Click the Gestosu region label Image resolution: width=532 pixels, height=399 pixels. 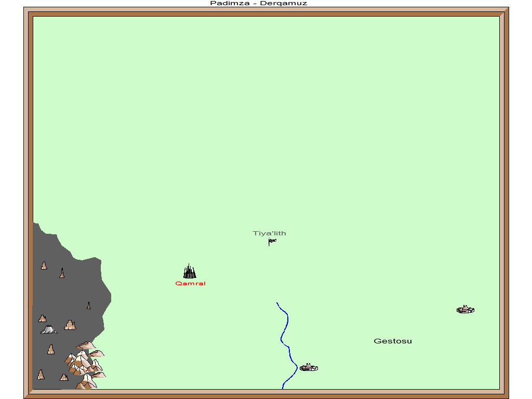(393, 341)
